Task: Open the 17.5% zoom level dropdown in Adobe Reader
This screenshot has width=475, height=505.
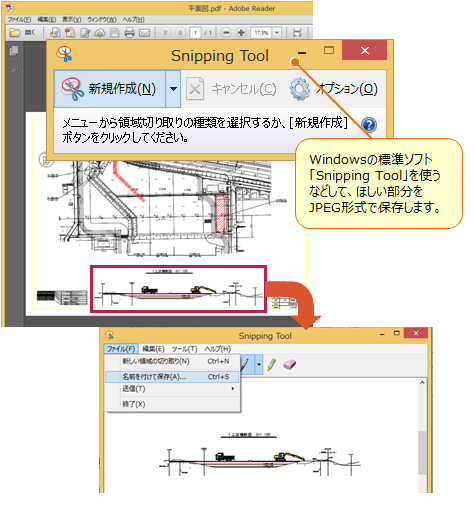Action: (277, 33)
